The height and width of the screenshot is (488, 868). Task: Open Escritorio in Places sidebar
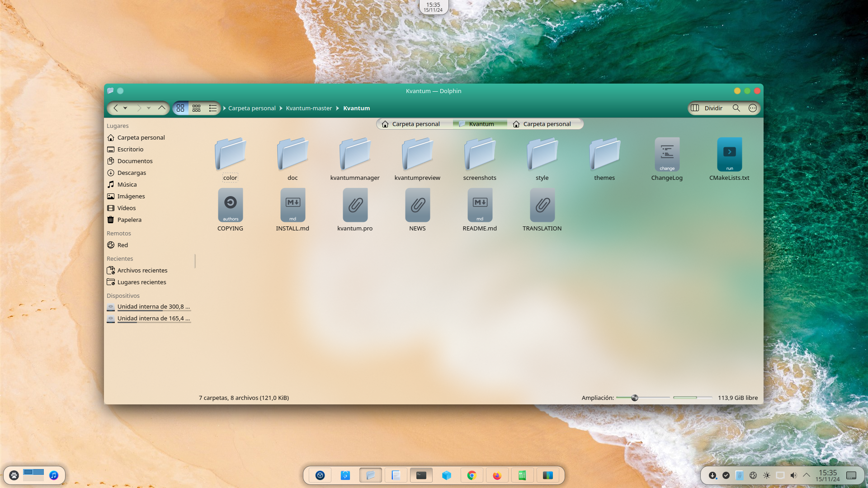click(x=149, y=149)
